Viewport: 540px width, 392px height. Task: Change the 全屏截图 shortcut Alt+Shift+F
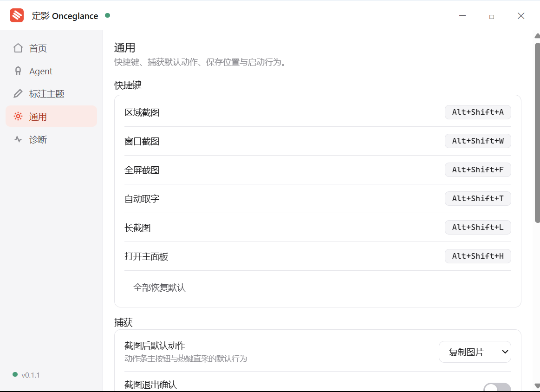click(478, 170)
